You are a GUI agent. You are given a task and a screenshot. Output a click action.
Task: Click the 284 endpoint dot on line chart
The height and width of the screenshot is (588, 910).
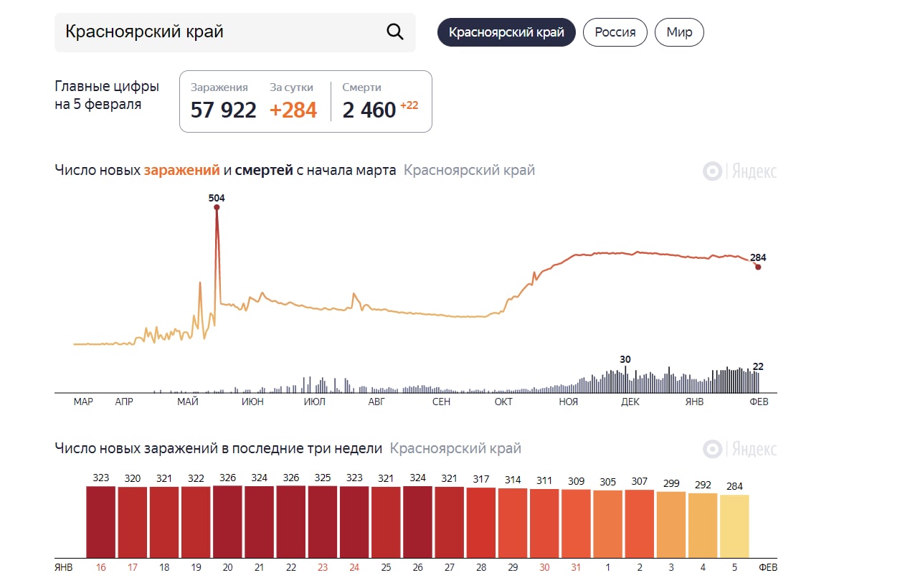758,267
